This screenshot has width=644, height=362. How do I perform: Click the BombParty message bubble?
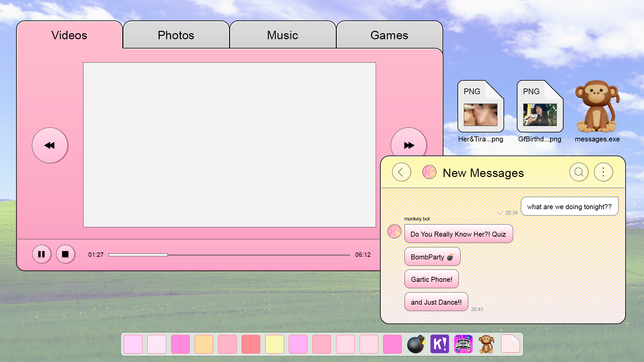click(432, 257)
